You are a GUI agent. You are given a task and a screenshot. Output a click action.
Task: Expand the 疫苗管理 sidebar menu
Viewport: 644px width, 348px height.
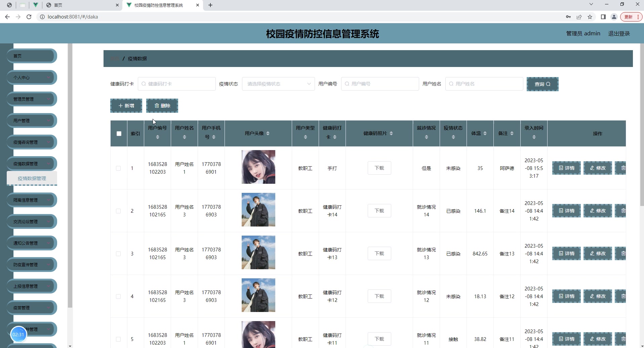coord(32,307)
